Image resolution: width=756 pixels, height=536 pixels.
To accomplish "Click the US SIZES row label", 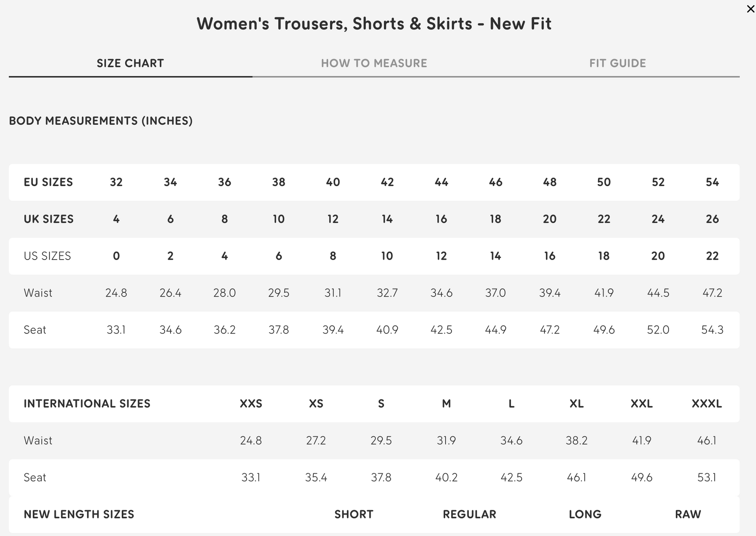I will 47,256.
